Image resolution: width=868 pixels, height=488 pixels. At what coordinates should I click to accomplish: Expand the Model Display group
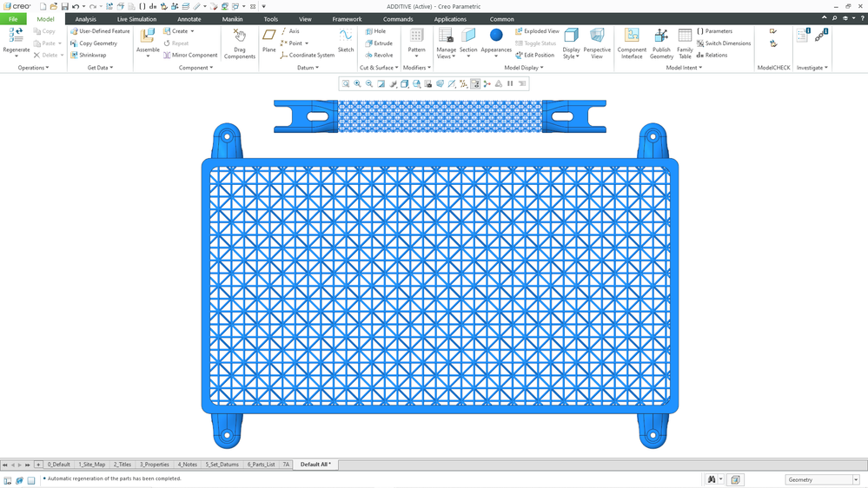524,68
